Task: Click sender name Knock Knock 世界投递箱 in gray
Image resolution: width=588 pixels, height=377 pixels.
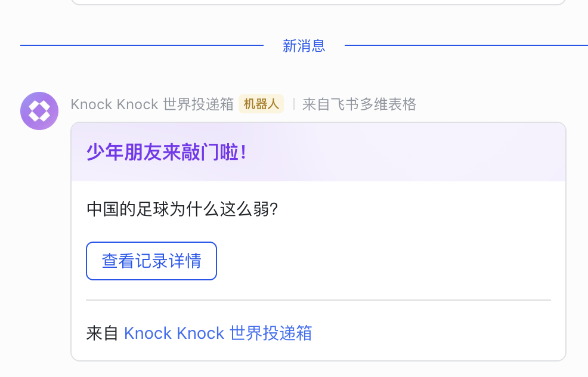Action: pyautogui.click(x=152, y=104)
